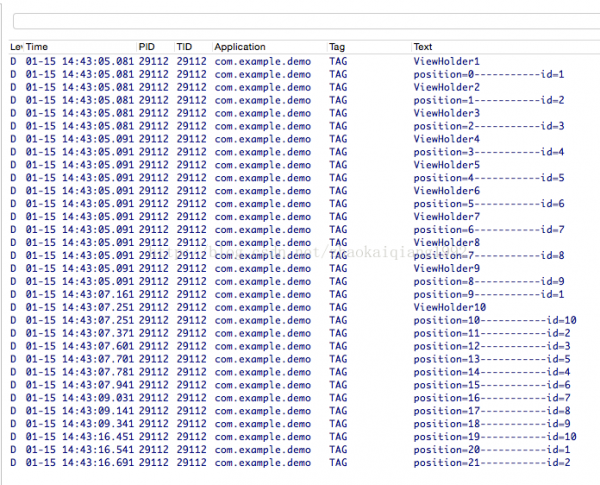This screenshot has height=485, width=600.
Task: Select log row with text ViewHolder5
Action: pyautogui.click(x=304, y=165)
